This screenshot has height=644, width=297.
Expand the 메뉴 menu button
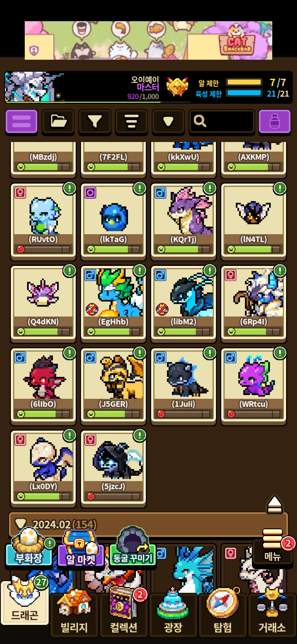pyautogui.click(x=273, y=548)
